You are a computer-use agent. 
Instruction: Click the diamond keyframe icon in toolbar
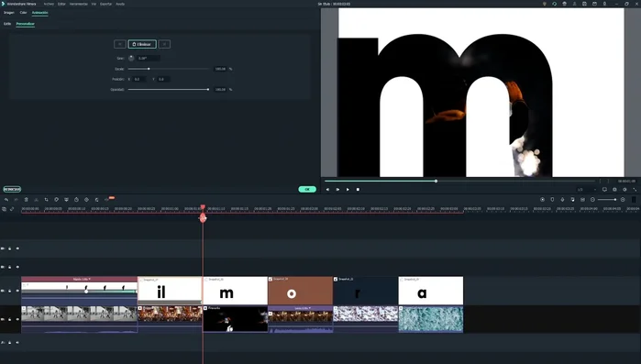coord(86,200)
